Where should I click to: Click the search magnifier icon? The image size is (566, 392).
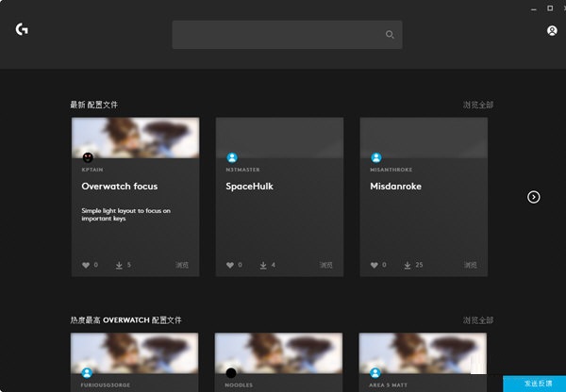(390, 35)
